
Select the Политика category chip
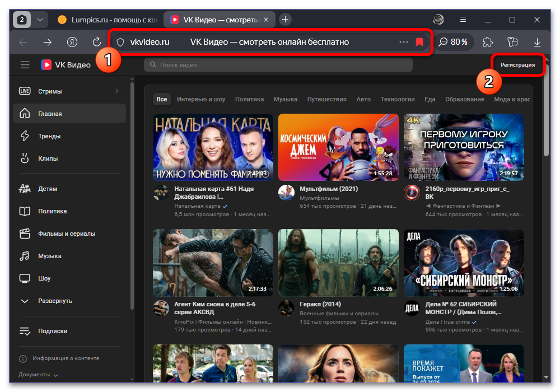249,99
